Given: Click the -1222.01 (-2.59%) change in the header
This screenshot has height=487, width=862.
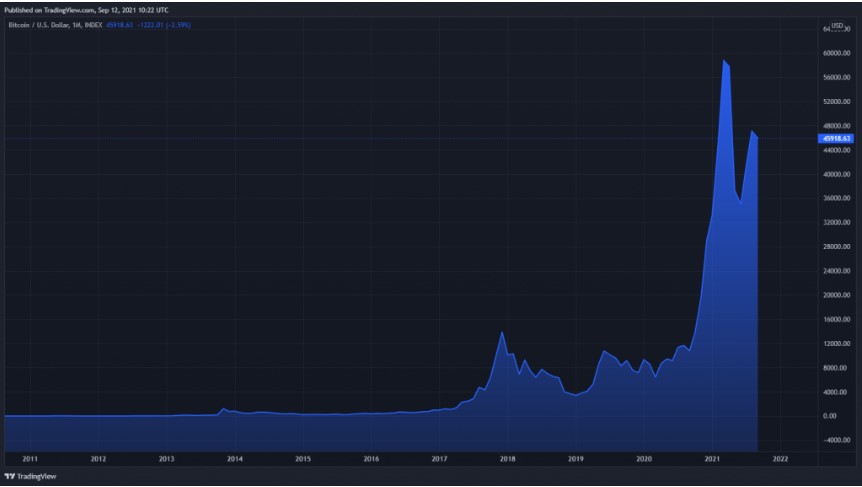Looking at the screenshot, I should coord(163,25).
